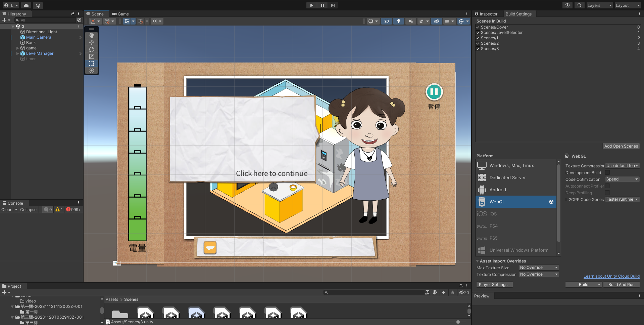Viewport: 644px width, 325px height.
Task: Open the Console tab
Action: [x=13, y=203]
